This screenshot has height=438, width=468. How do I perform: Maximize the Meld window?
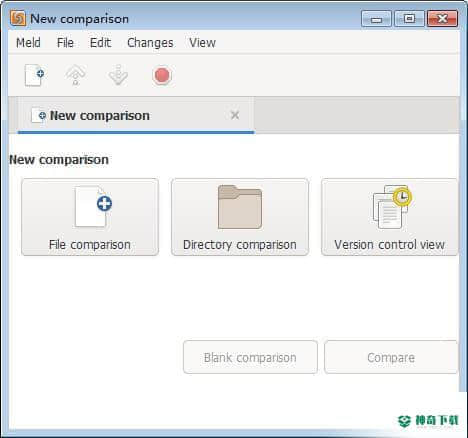tap(409, 19)
